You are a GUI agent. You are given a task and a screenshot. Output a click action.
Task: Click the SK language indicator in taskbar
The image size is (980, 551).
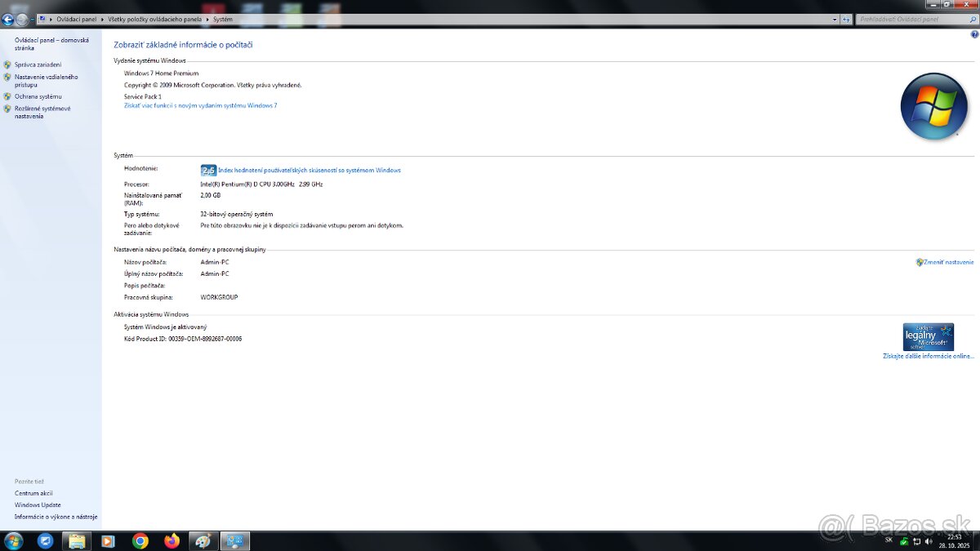(889, 540)
